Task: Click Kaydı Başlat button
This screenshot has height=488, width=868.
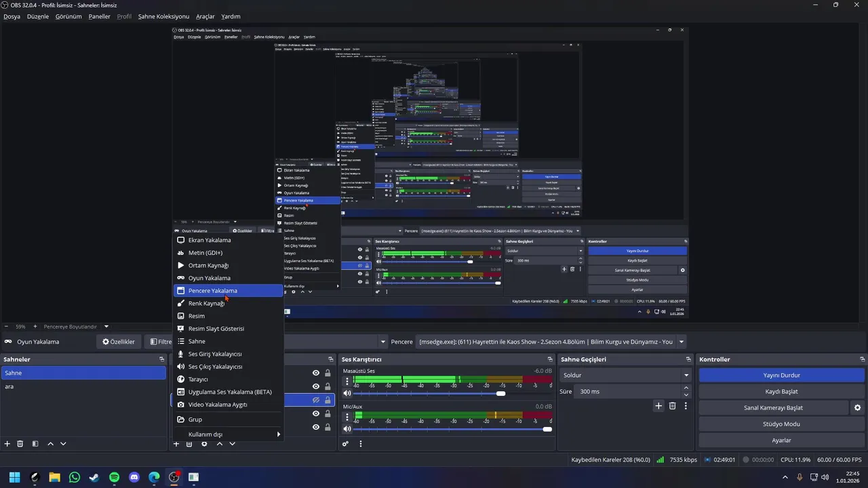Action: 782,391
